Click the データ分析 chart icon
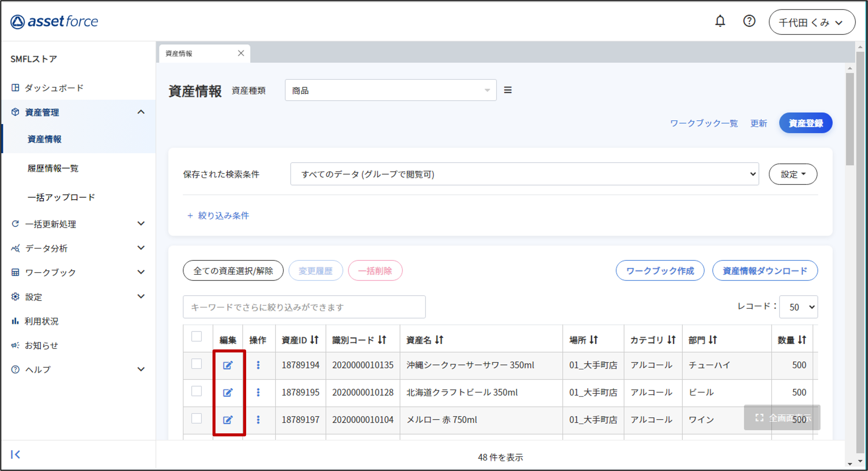This screenshot has width=868, height=471. click(16, 248)
